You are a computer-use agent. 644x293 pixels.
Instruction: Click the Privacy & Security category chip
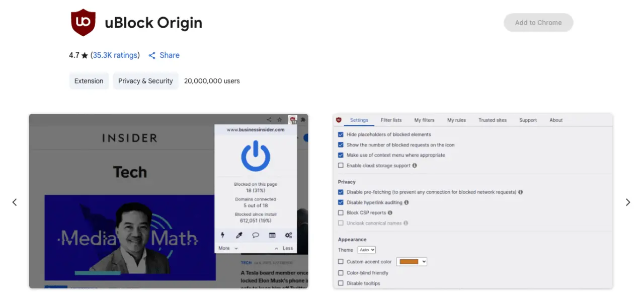pyautogui.click(x=146, y=81)
